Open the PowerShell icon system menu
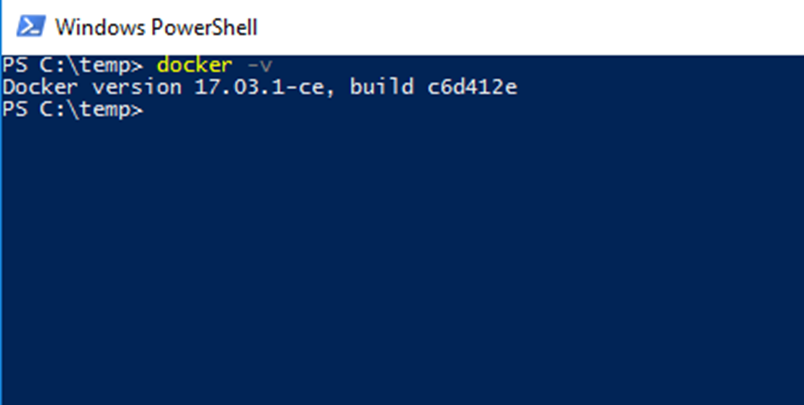The image size is (804, 405). point(31,26)
